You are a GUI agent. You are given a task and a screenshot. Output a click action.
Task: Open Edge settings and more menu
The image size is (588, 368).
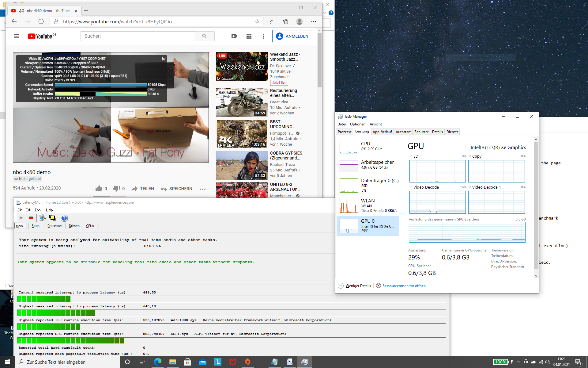314,21
